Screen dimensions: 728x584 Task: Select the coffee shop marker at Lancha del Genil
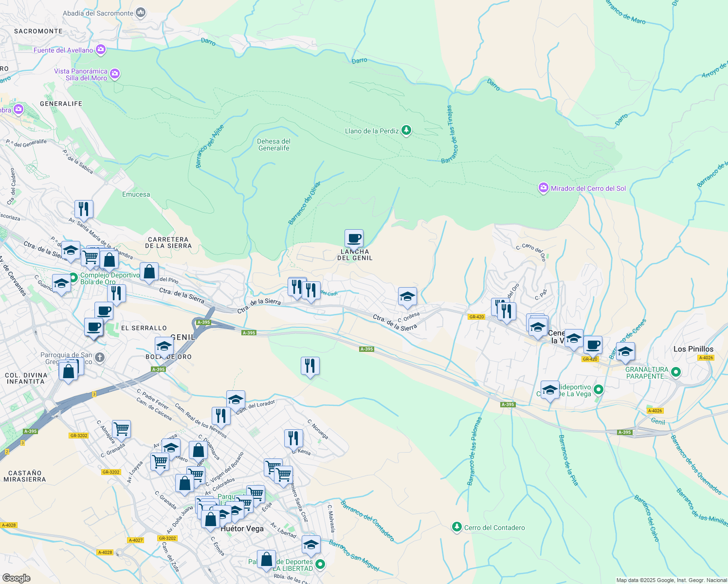(x=354, y=238)
